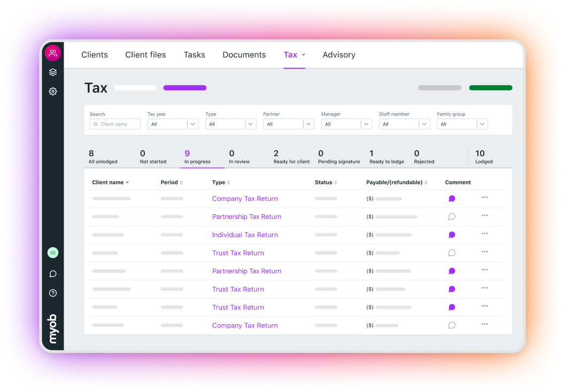Image resolution: width=565 pixels, height=392 pixels.
Task: Filter by All unlodged status
Action: pos(103,157)
